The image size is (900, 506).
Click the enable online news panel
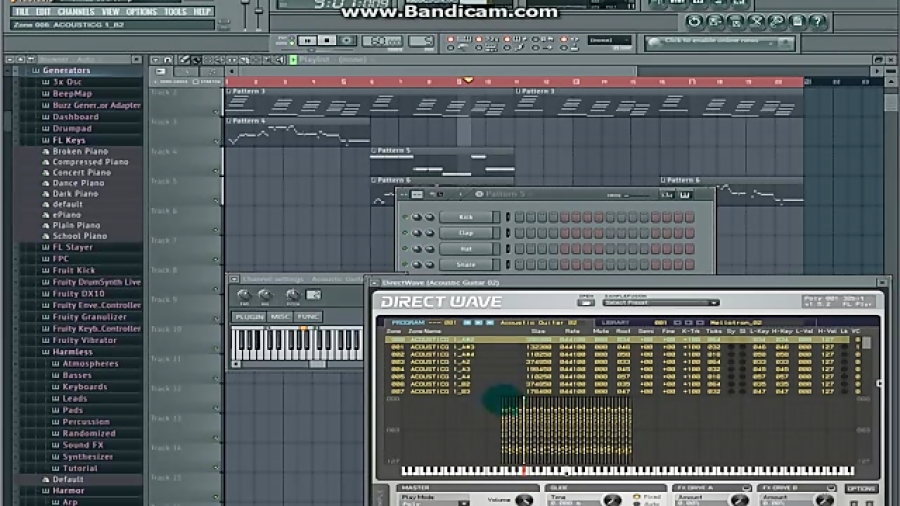pos(720,42)
